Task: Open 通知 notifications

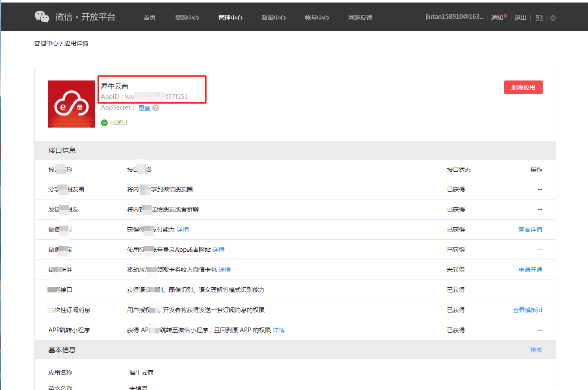Action: (497, 18)
